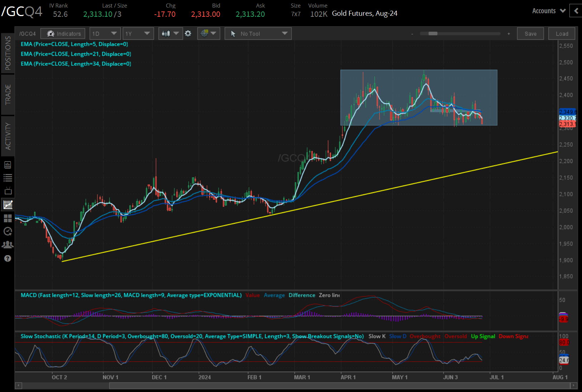Collapse panel with left arrow button
Viewport: 582px width, 392px height.
tap(576, 11)
